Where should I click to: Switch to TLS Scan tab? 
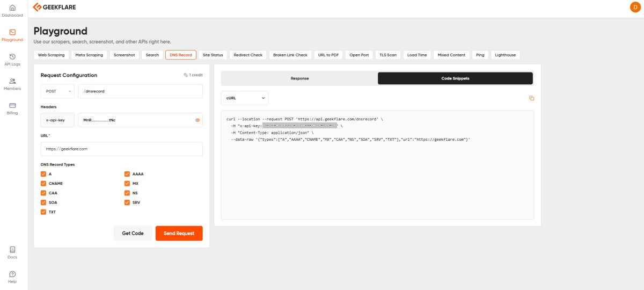pyautogui.click(x=388, y=55)
